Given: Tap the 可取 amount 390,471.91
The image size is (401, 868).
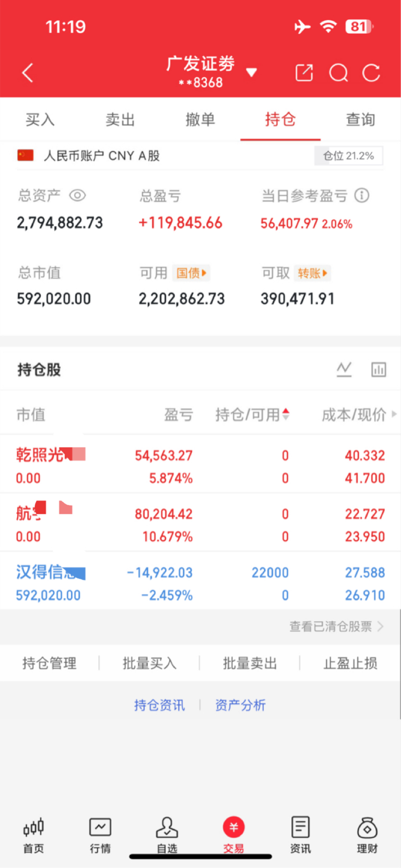Looking at the screenshot, I should [x=298, y=299].
